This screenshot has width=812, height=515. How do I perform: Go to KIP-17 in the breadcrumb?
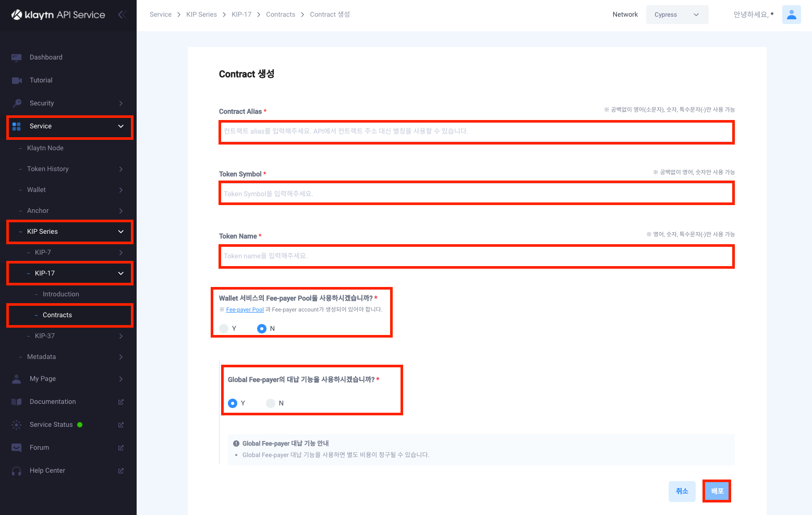coord(241,15)
